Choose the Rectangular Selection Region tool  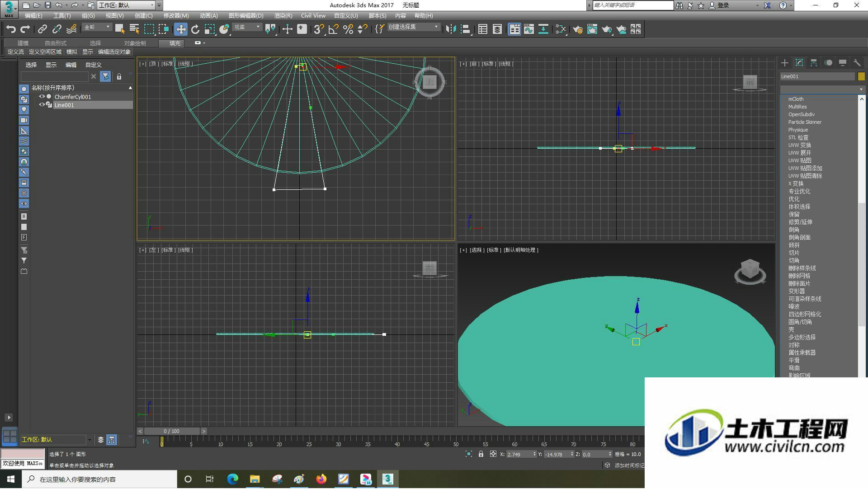[x=149, y=29]
